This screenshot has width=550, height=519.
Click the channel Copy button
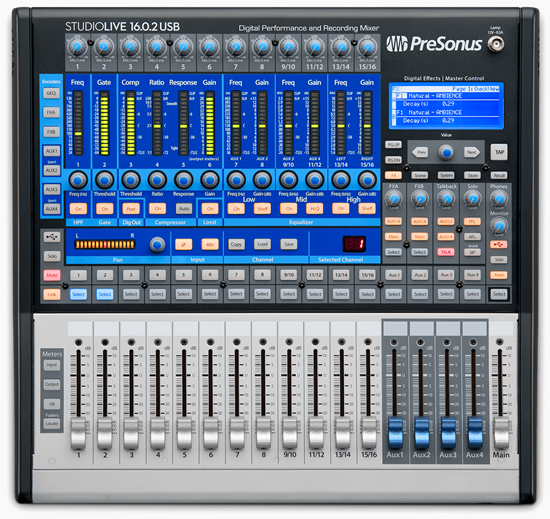(236, 244)
